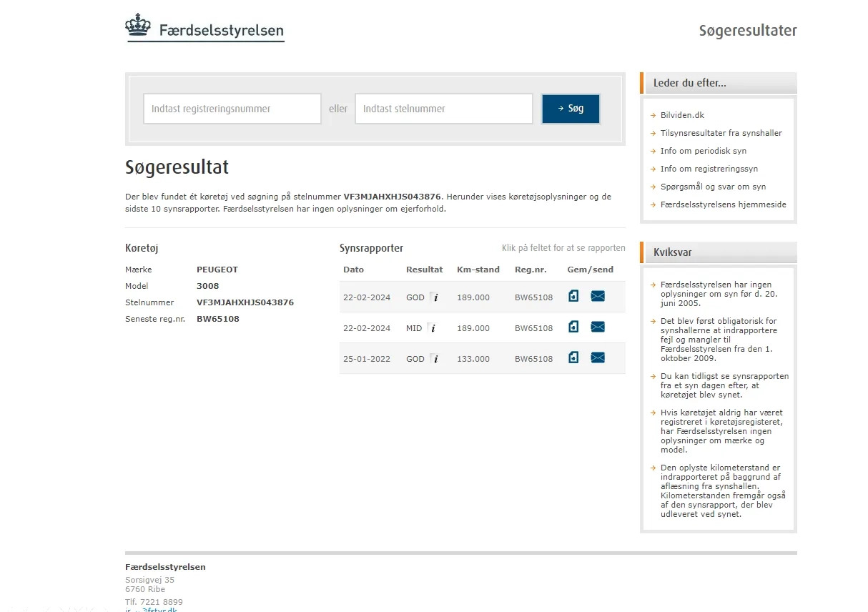
Task: Click the MID result text
Action: (414, 328)
